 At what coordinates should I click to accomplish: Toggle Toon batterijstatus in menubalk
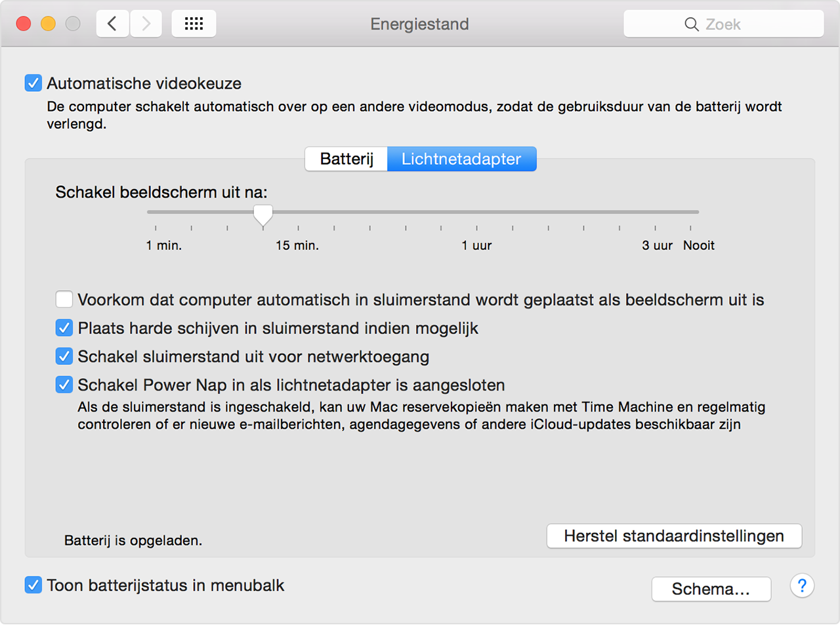[33, 585]
